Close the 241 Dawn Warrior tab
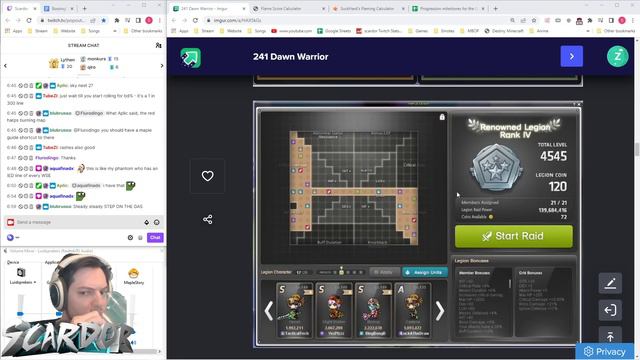Viewport: 640px width, 360px height. pyautogui.click(x=244, y=9)
